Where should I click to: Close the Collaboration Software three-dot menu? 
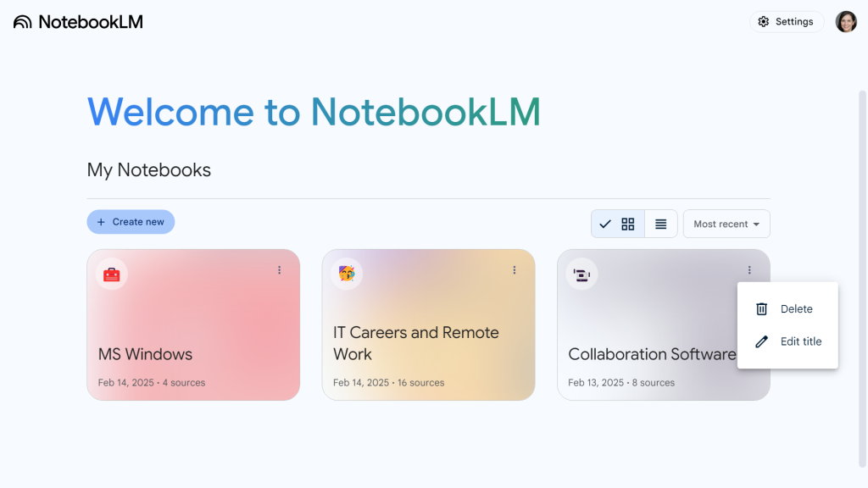click(x=749, y=270)
